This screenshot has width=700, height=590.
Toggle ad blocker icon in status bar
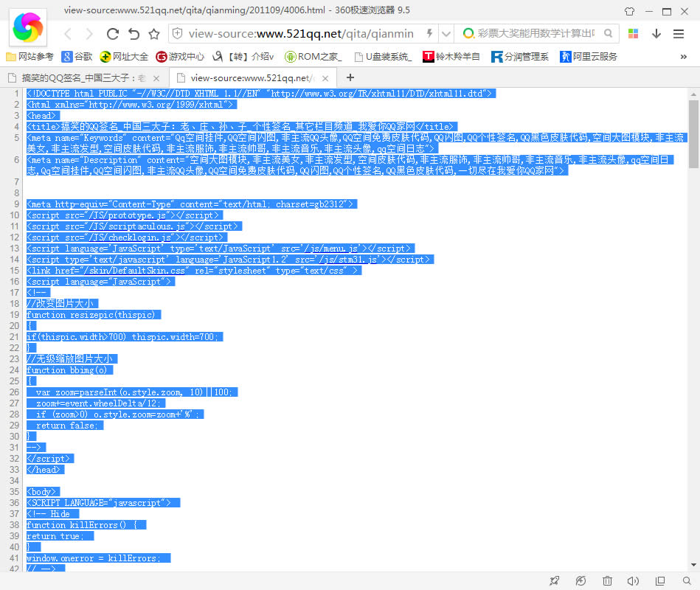point(581,581)
